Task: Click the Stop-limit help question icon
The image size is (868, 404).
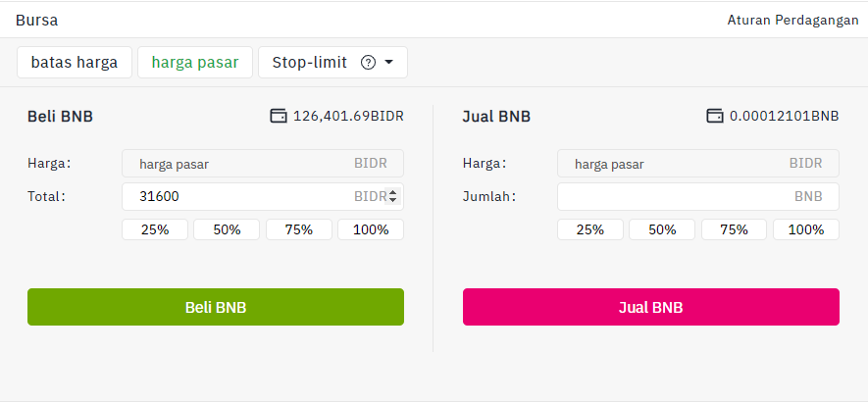Action: (368, 63)
